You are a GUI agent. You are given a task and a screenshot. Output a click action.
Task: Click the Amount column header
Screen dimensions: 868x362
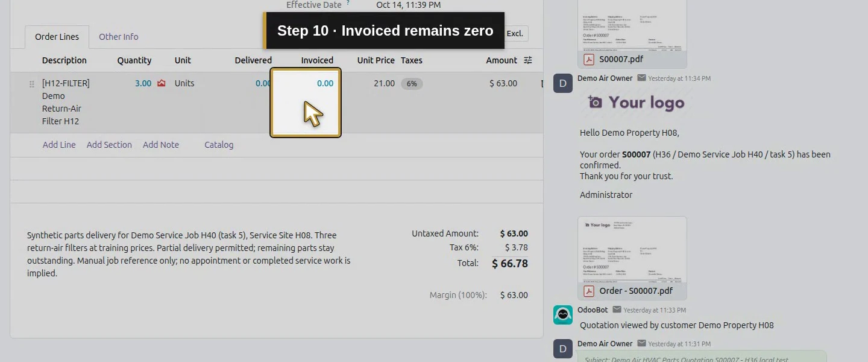pos(502,60)
